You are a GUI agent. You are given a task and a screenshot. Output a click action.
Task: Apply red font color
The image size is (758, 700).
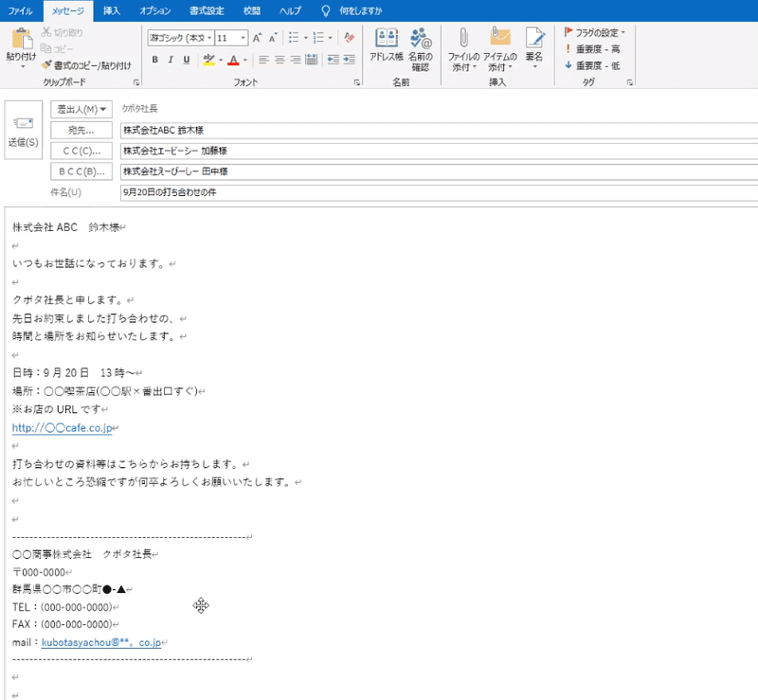(233, 60)
